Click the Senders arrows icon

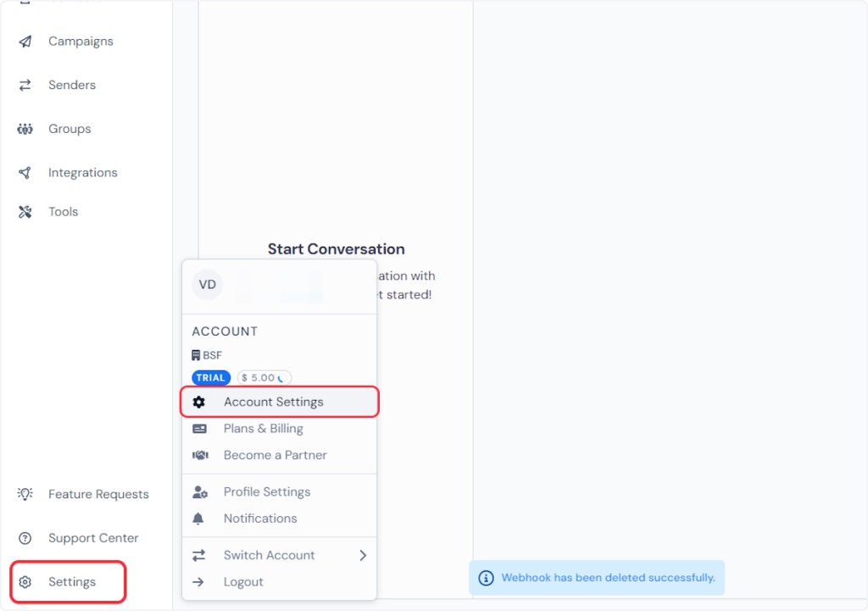point(25,85)
